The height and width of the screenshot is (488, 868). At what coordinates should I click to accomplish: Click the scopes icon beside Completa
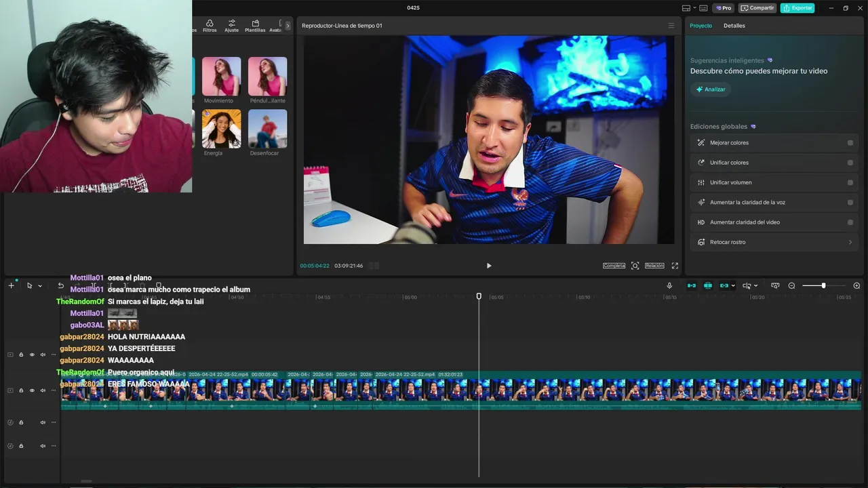(x=635, y=266)
